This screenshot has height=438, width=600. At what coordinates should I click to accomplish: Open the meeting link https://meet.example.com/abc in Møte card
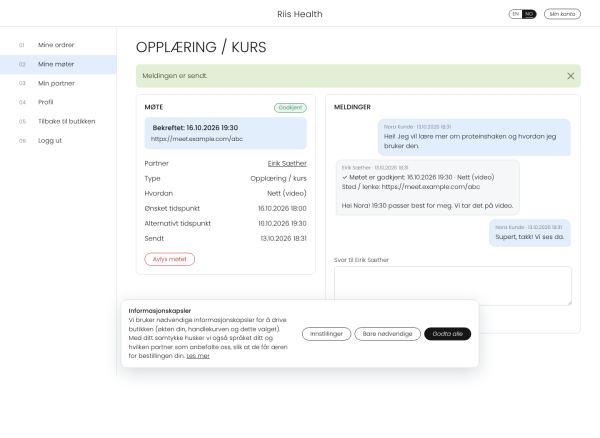tap(197, 139)
